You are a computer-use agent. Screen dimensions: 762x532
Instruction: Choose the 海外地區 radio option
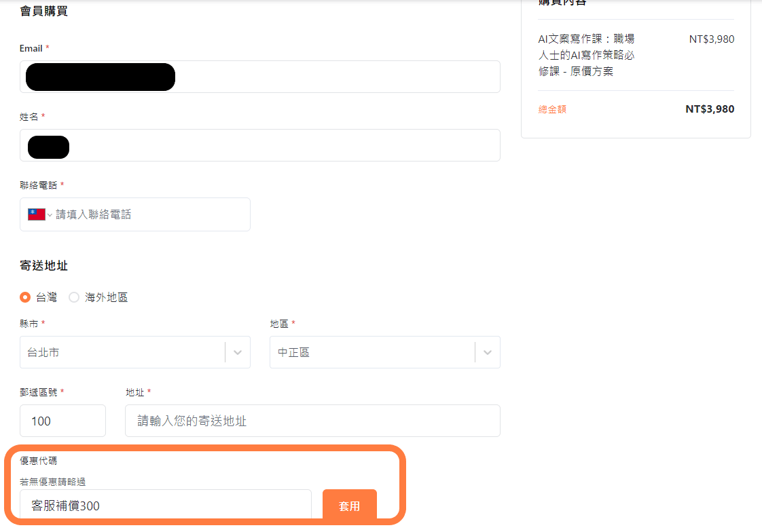tap(74, 297)
